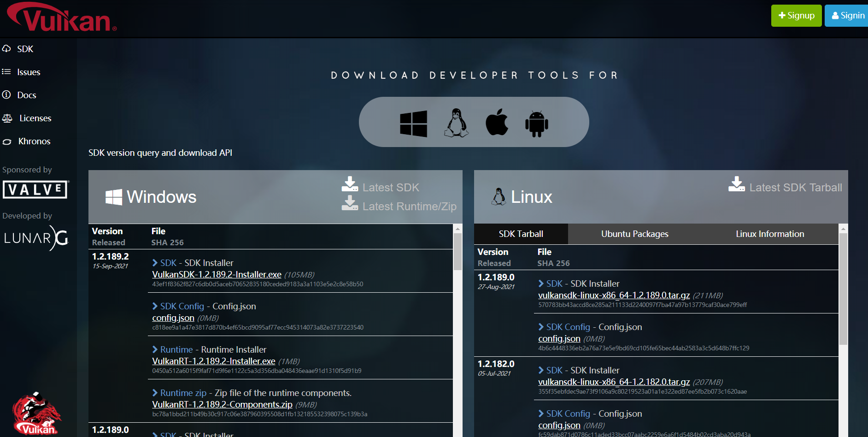
Task: Click the Linux list scrollbar thumb
Action: coord(843,289)
